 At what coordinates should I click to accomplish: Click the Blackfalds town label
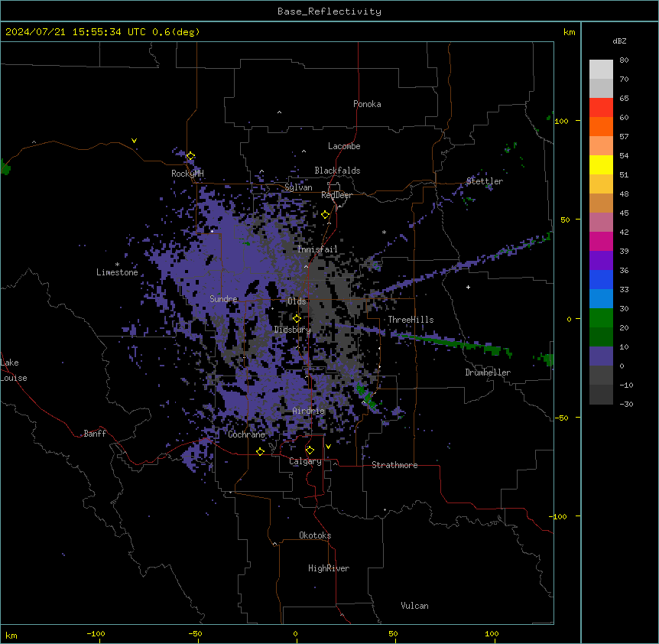337,171
